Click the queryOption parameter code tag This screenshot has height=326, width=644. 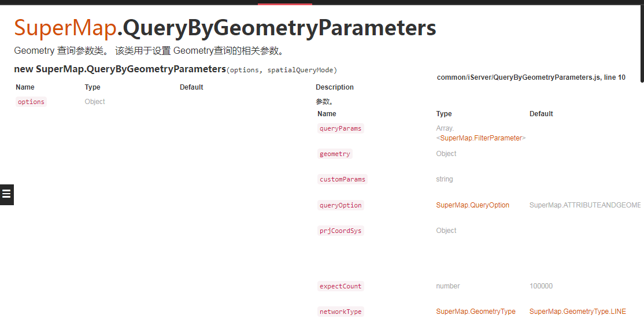pyautogui.click(x=340, y=205)
